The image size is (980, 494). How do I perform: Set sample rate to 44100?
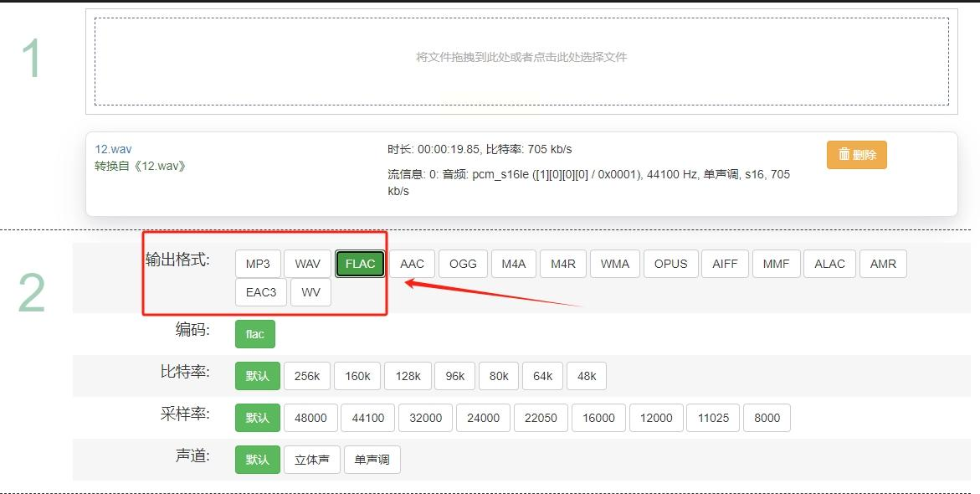[x=368, y=418]
